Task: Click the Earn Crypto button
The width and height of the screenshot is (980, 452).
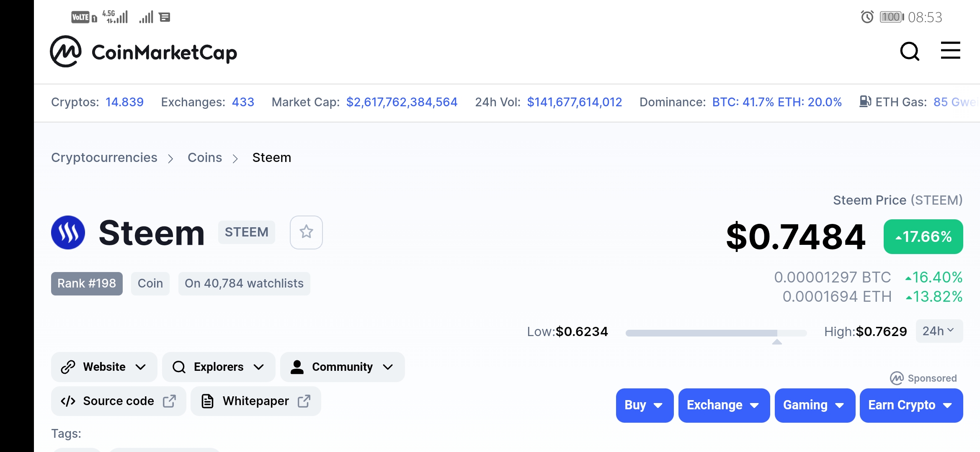Action: (x=911, y=405)
